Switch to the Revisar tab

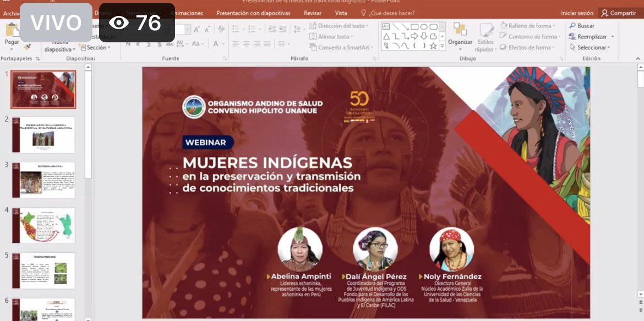pyautogui.click(x=313, y=13)
